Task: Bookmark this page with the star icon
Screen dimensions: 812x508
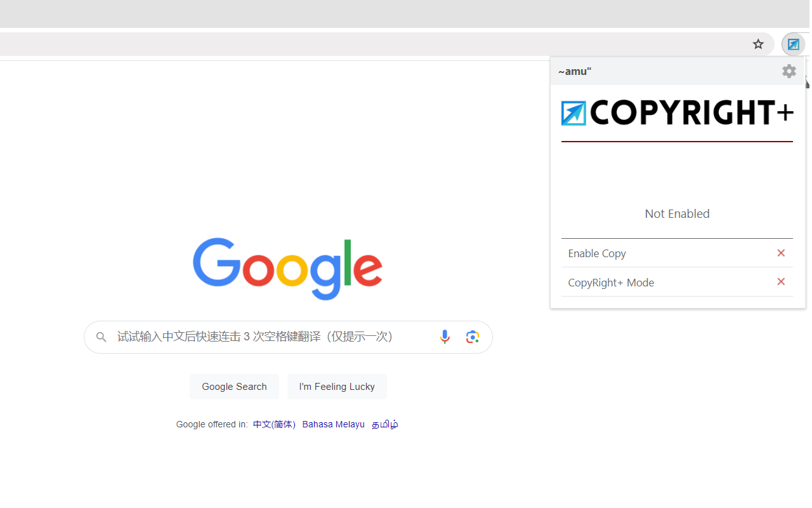Action: click(758, 44)
